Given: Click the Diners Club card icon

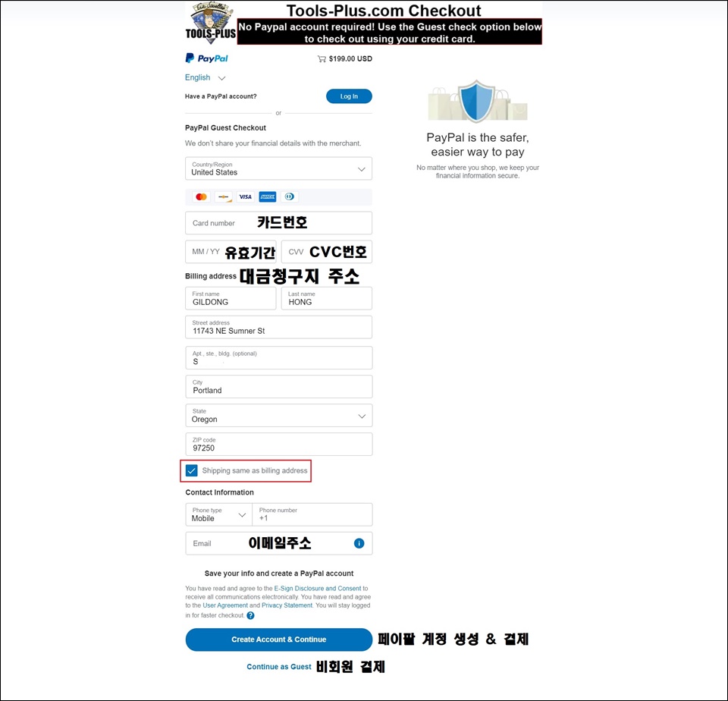Looking at the screenshot, I should 289,197.
